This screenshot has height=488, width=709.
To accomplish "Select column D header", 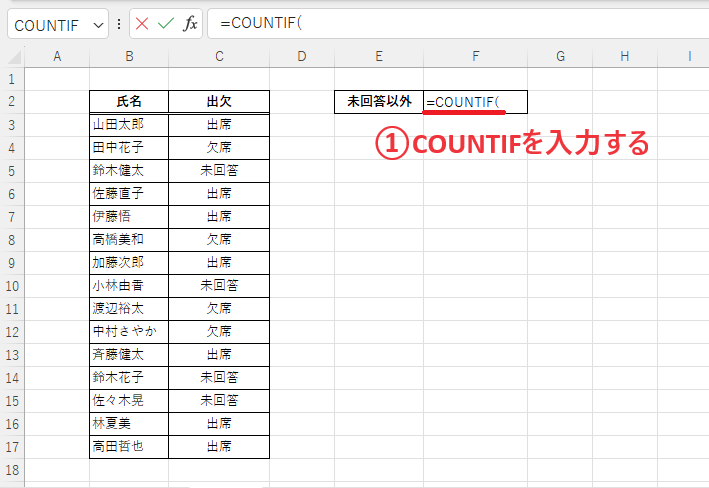I will [x=302, y=57].
